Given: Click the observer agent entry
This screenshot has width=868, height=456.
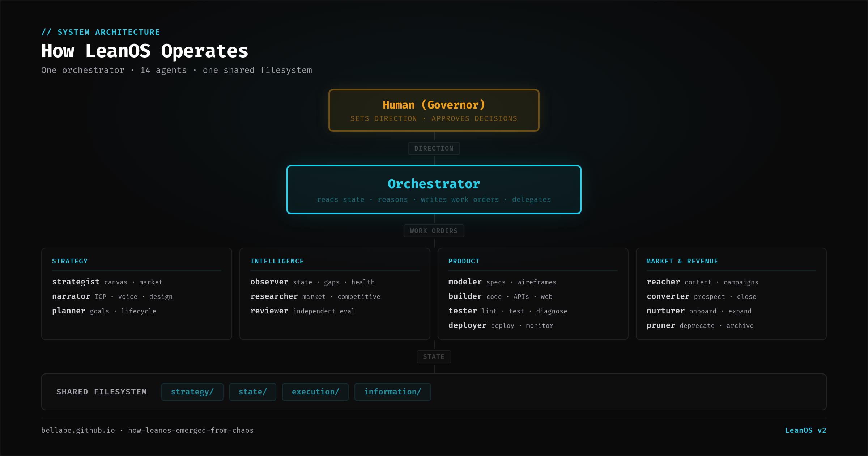Looking at the screenshot, I should (269, 282).
